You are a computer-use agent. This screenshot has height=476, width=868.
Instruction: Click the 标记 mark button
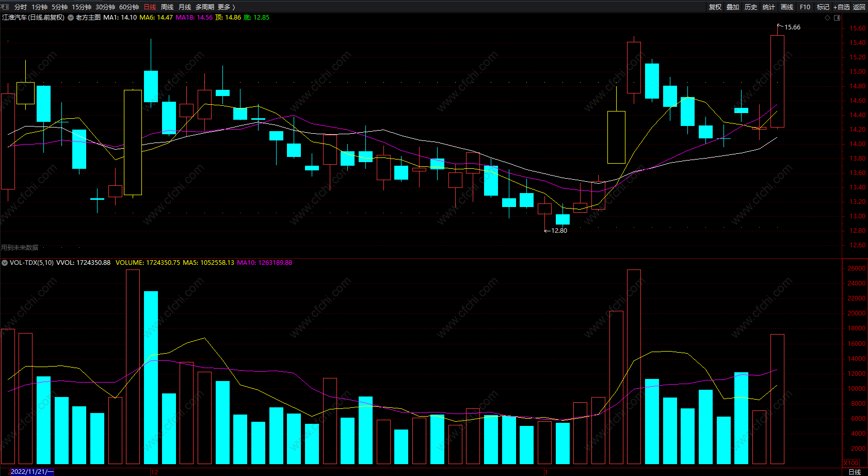click(823, 7)
